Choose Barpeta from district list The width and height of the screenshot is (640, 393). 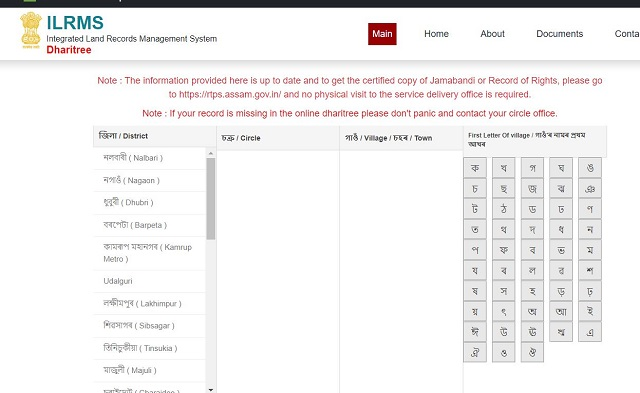click(x=149, y=225)
